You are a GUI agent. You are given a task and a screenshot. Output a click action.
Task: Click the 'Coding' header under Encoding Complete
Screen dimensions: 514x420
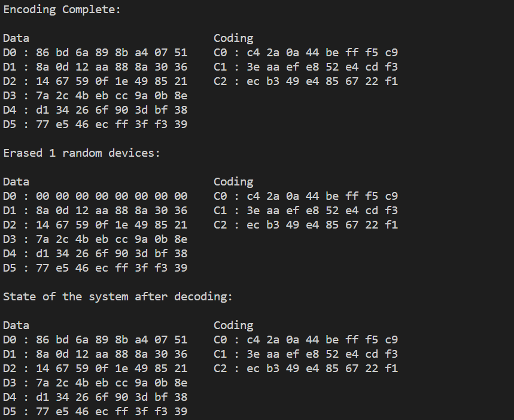[x=233, y=38]
